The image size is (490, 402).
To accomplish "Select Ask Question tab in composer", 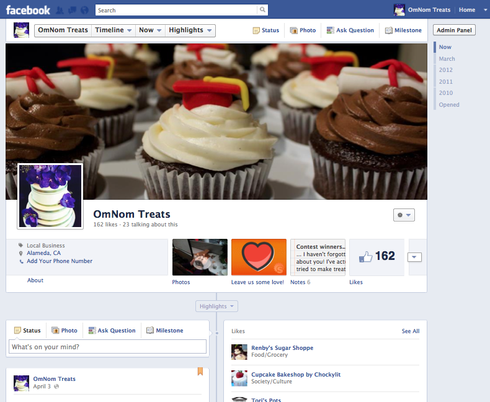I will pyautogui.click(x=112, y=330).
